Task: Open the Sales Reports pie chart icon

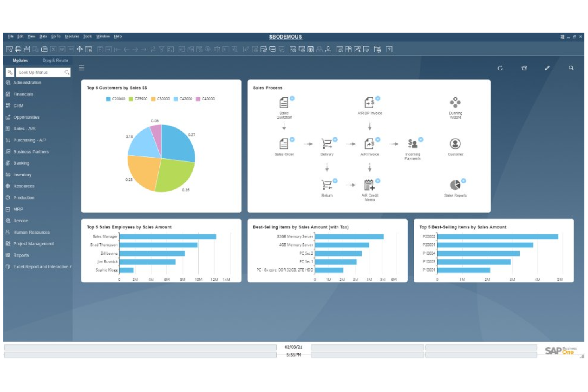Action: pyautogui.click(x=455, y=184)
